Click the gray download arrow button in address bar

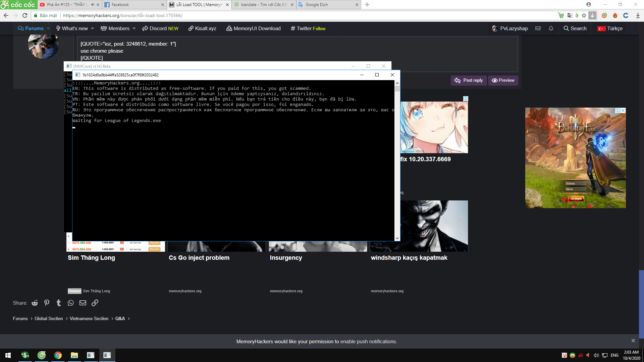592,15
